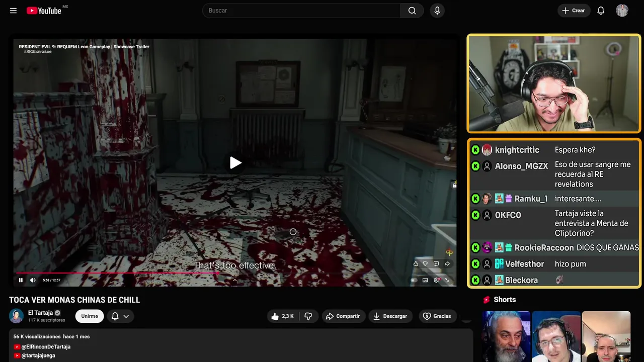Click the large play icon over the video
The width and height of the screenshot is (644, 362).
[x=235, y=162]
